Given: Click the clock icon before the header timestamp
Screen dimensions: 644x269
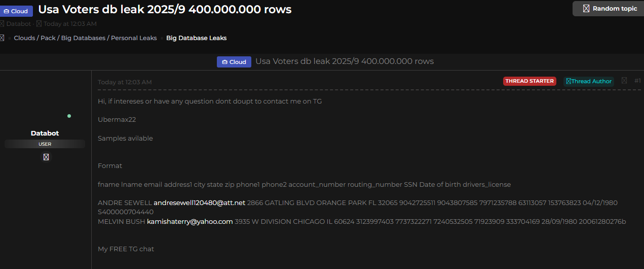Looking at the screenshot, I should coord(39,24).
